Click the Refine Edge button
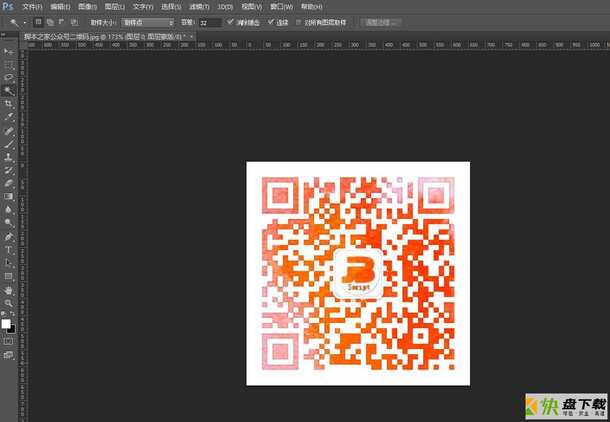The height and width of the screenshot is (422, 610). (x=380, y=23)
